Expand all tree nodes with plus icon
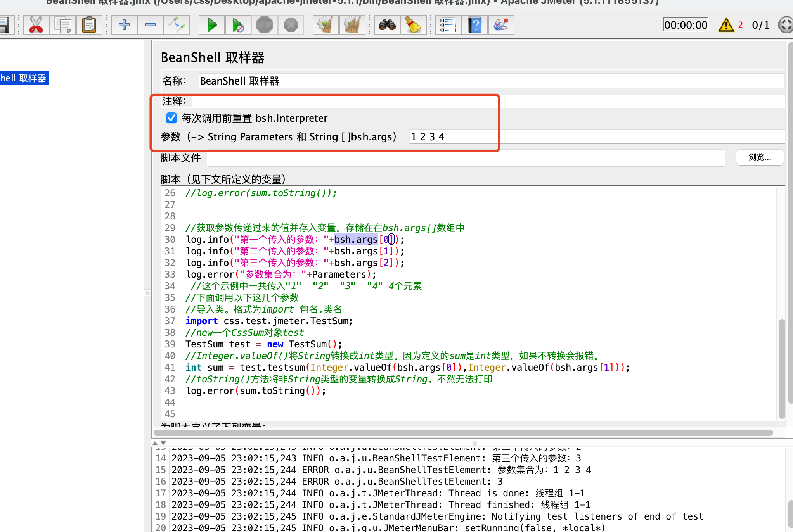This screenshot has width=793, height=532. click(x=123, y=24)
